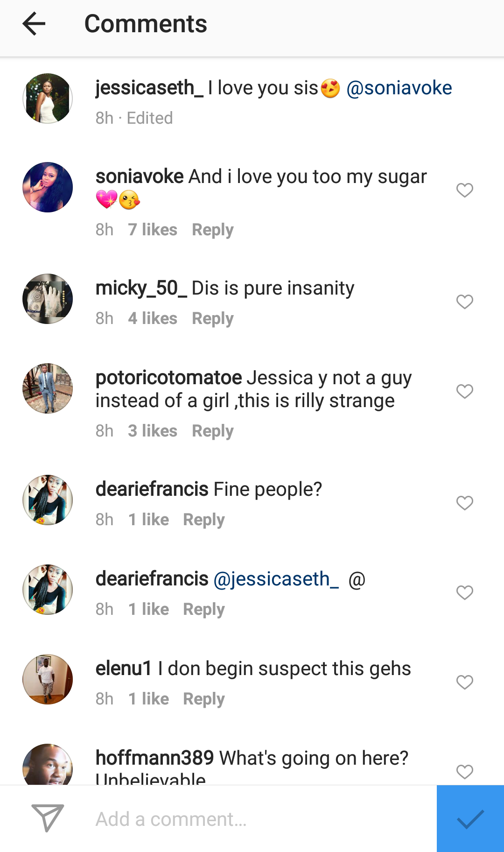This screenshot has height=852, width=504.
Task: Like micky_50_'s comment heart
Action: coord(464,302)
